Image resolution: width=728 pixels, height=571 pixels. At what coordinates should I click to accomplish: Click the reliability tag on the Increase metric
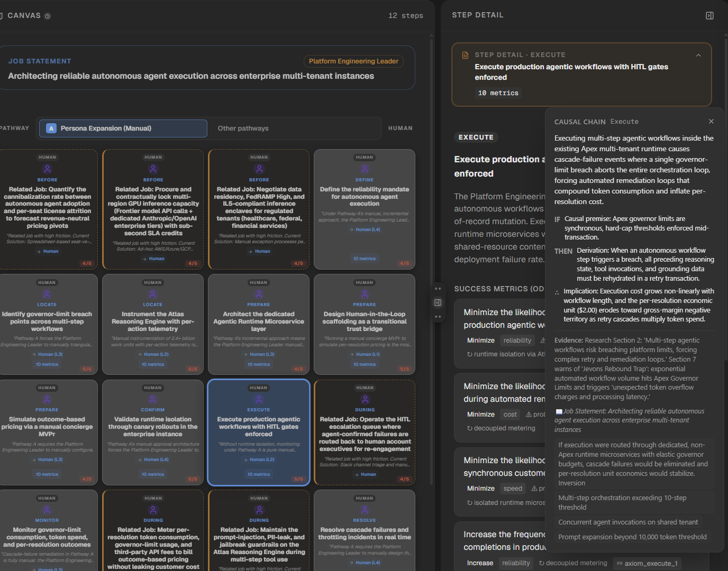516,564
